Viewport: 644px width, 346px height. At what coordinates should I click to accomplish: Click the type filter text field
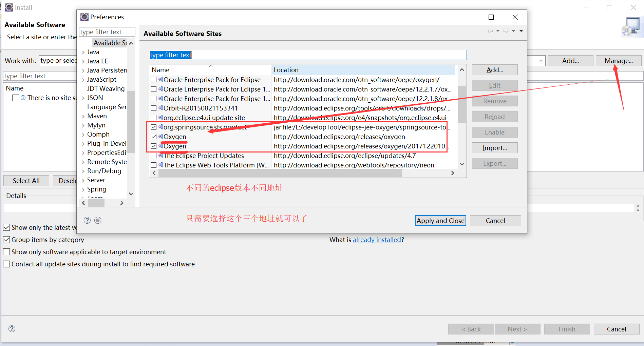coord(307,55)
